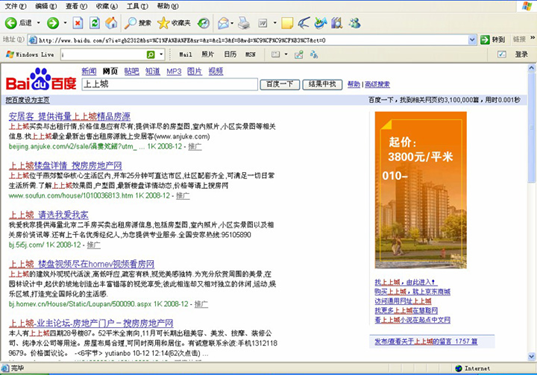Click the Baidu paw logo
The image size is (537, 375).
(x=40, y=79)
